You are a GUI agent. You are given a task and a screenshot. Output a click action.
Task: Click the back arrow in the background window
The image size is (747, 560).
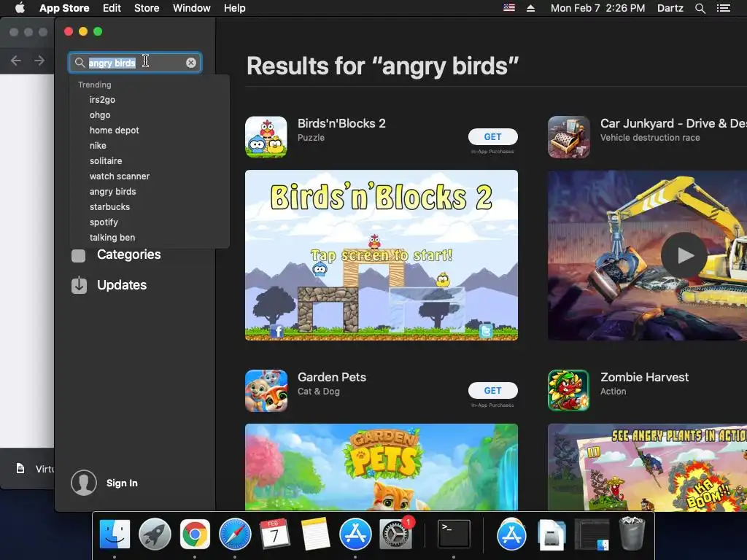coord(16,61)
